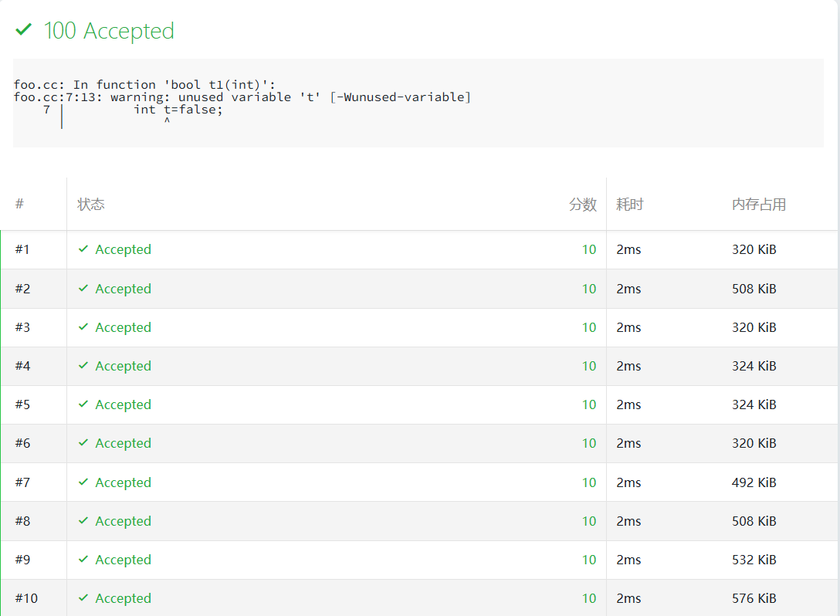Click the 内存占用 column header

pyautogui.click(x=759, y=205)
